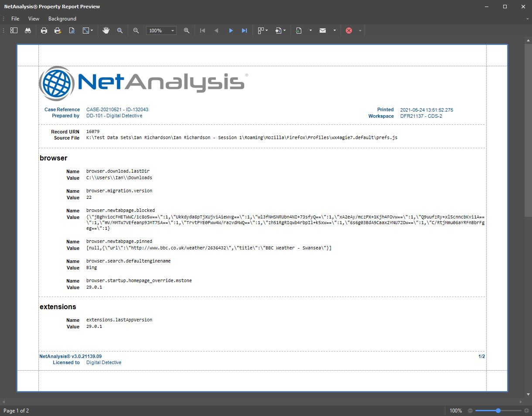Click 'browser.download.lastDir' name

coord(118,171)
